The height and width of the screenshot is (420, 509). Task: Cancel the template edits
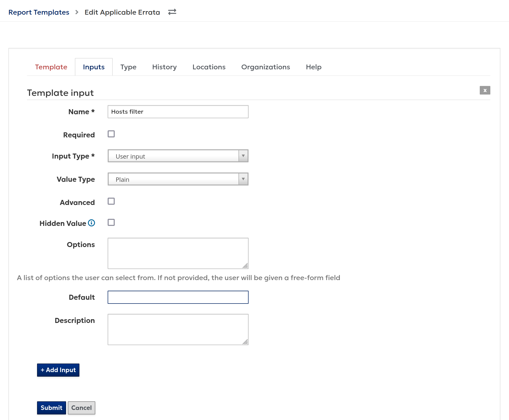(81, 408)
